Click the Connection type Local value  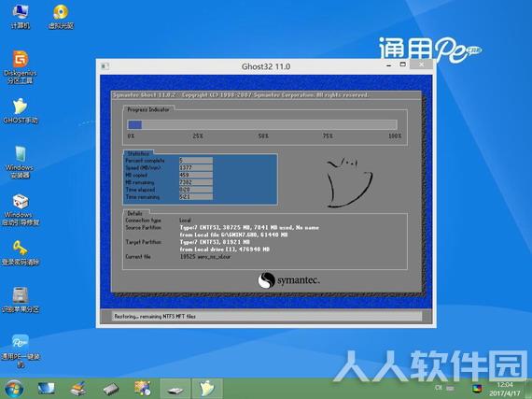185,220
